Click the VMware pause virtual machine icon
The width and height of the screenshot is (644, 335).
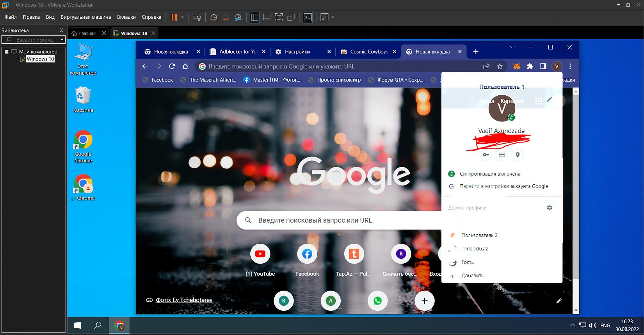[x=174, y=17]
